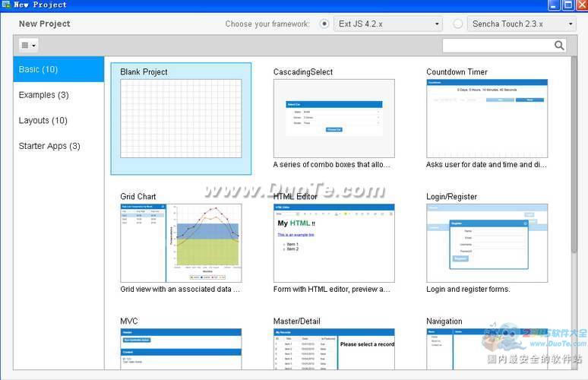This screenshot has width=588, height=380.
Task: Choose the Countdown Timer template thumbnail
Action: point(487,118)
